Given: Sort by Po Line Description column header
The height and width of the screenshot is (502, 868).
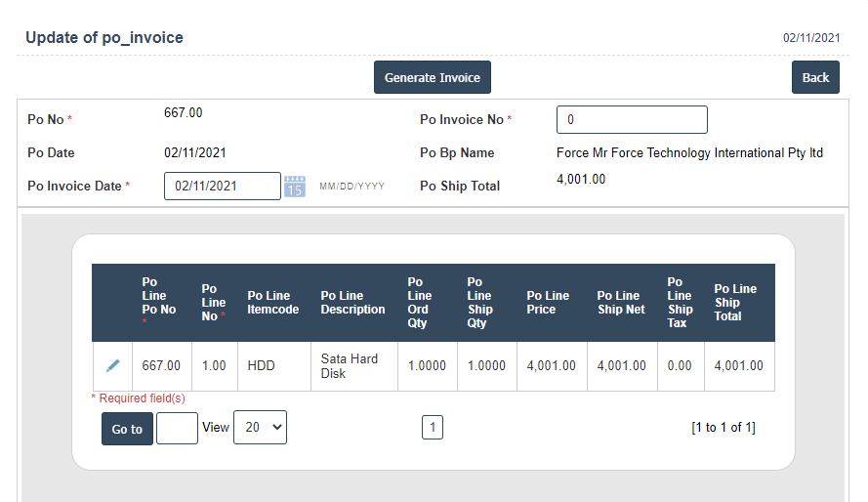Looking at the screenshot, I should point(352,303).
